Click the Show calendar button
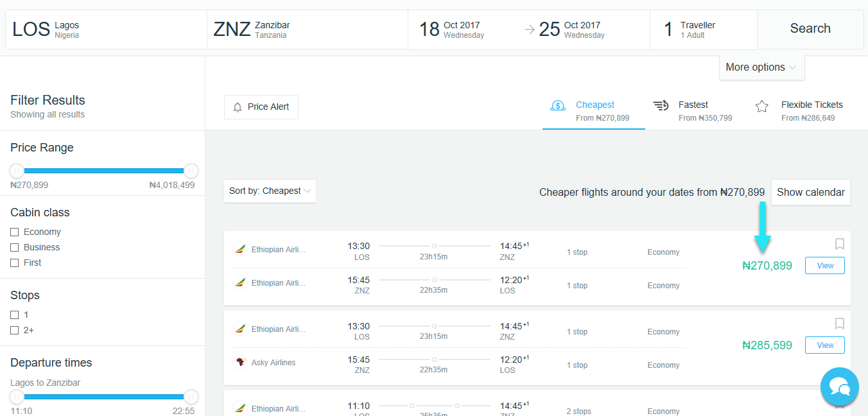Image resolution: width=868 pixels, height=416 pixels. click(x=811, y=193)
